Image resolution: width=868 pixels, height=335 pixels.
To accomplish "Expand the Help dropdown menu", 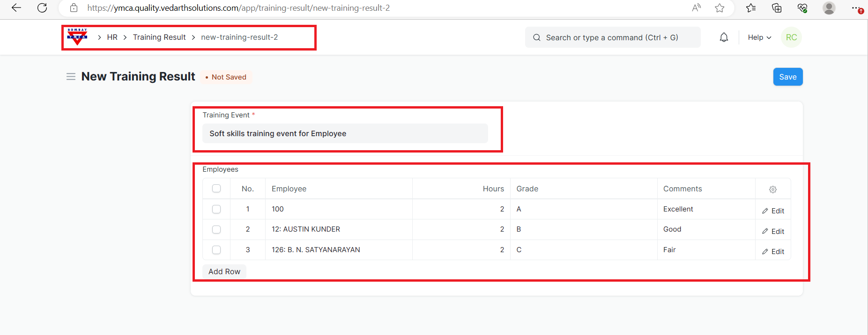I will tap(759, 37).
